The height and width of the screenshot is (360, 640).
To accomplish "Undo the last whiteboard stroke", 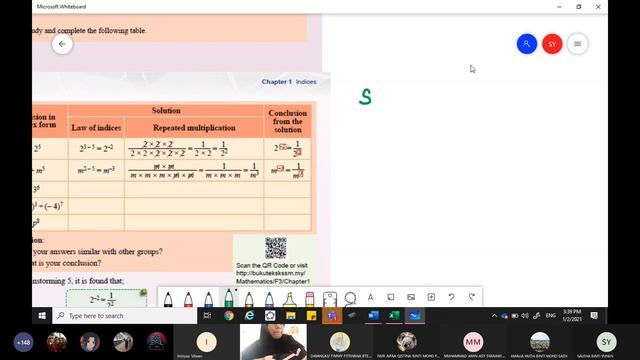I will [451, 297].
